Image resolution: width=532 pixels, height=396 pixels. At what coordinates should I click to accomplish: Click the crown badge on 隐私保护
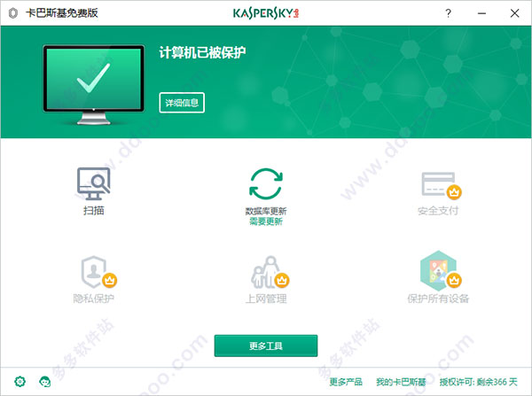(109, 280)
